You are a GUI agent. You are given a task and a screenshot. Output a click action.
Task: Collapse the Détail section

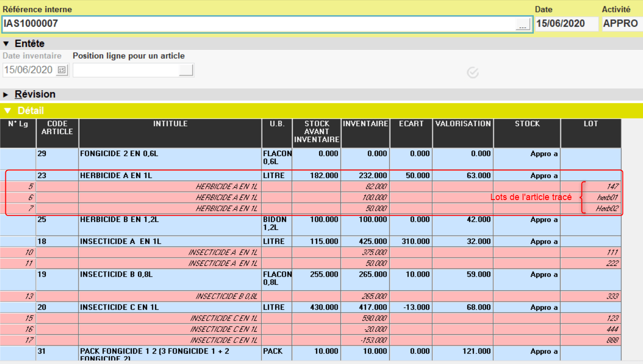tap(7, 111)
